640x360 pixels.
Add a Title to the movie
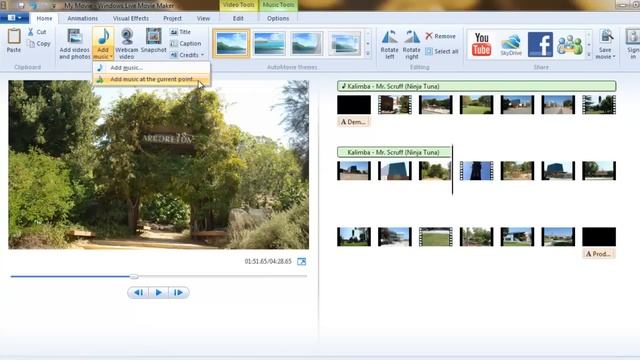click(x=180, y=32)
